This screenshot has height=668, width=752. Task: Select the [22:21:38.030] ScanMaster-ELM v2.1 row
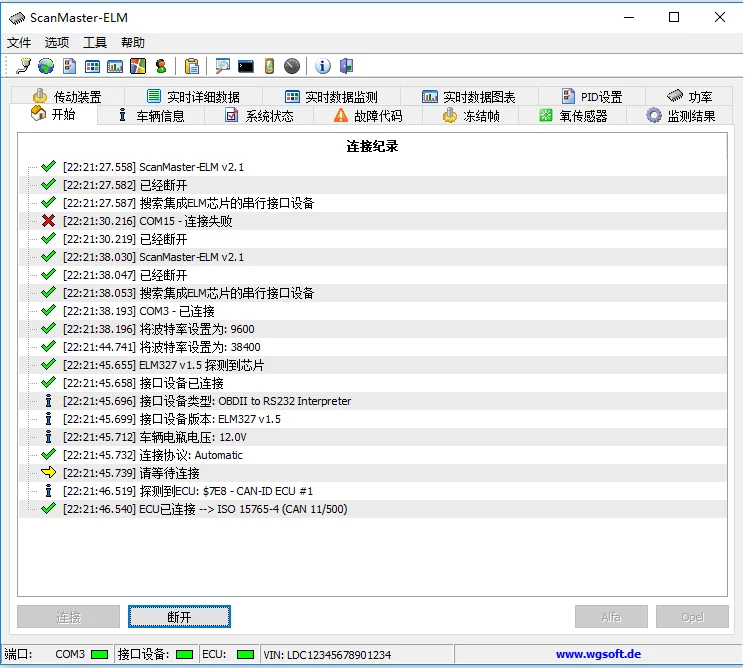(x=373, y=257)
